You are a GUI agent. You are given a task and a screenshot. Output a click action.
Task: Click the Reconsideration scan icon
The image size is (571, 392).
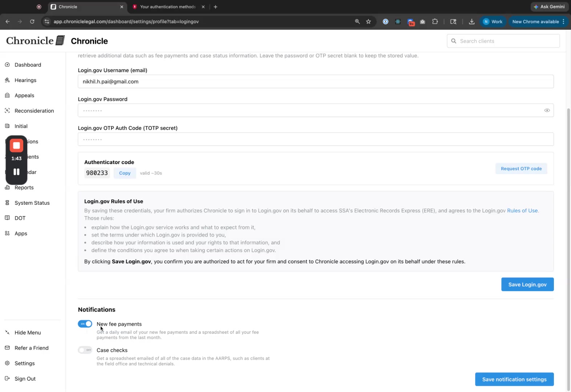click(7, 110)
